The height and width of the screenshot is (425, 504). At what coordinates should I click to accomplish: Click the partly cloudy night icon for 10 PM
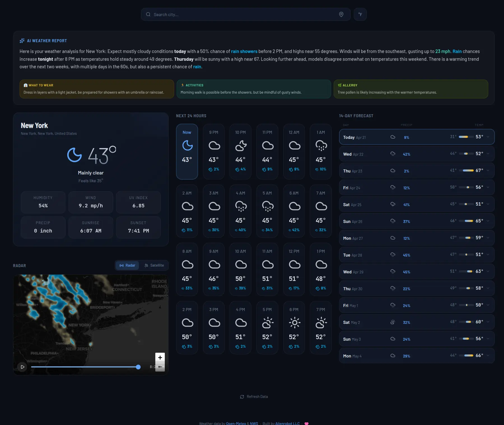click(241, 145)
